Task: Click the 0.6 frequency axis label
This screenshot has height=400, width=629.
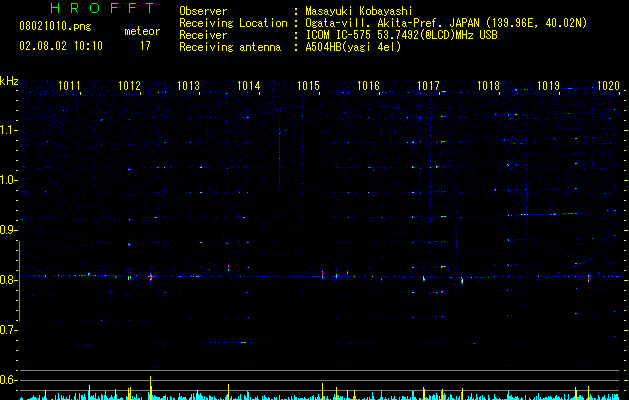Action: [x=8, y=380]
